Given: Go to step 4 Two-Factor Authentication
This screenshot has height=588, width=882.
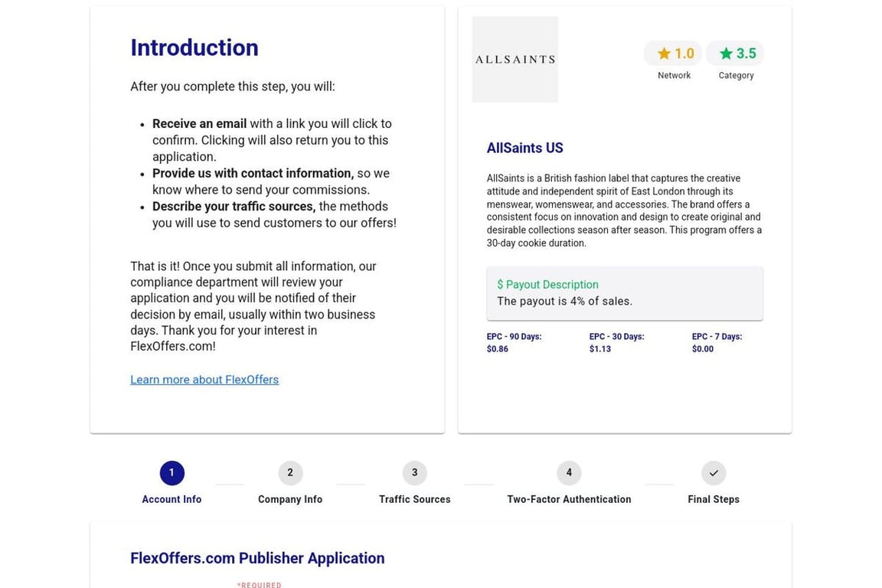Looking at the screenshot, I should click(569, 472).
